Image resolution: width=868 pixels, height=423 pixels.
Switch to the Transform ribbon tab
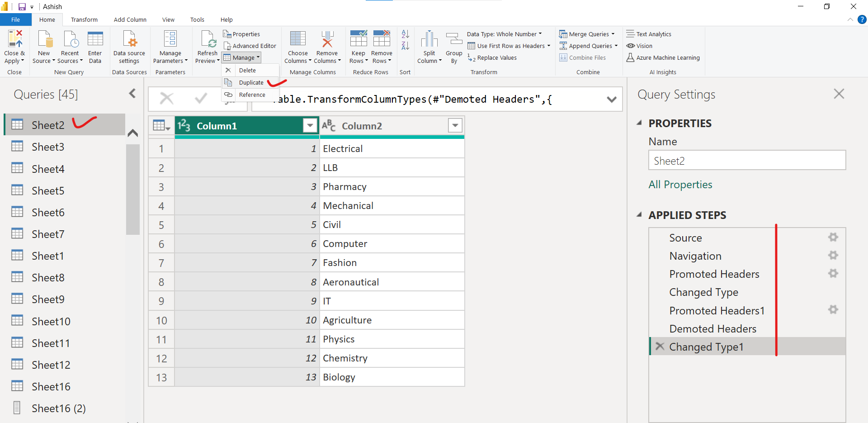pos(84,19)
